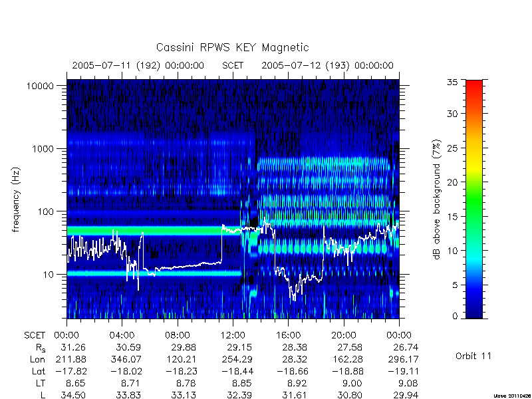Viewport: 532px width, 399px height.
Task: Click the start date label '2005-07-11 (192) 00:00:00'
Action: 138,65
